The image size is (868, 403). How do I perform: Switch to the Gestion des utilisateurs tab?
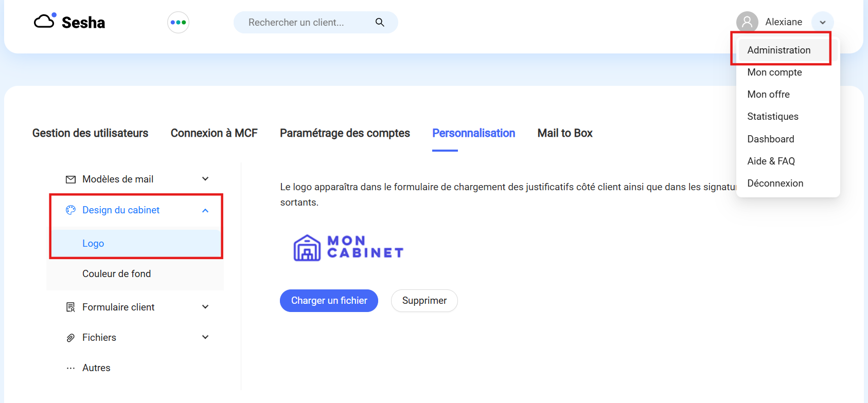tap(90, 133)
